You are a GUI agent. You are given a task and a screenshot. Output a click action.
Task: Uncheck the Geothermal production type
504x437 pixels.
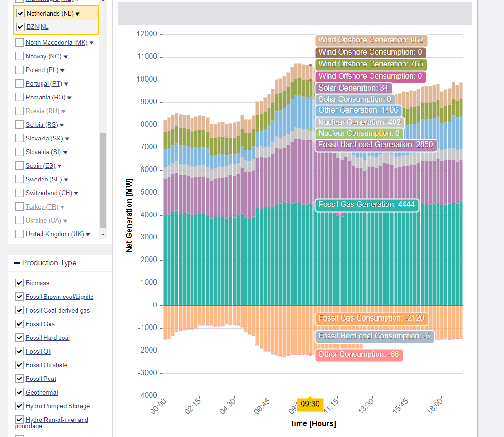(19, 392)
